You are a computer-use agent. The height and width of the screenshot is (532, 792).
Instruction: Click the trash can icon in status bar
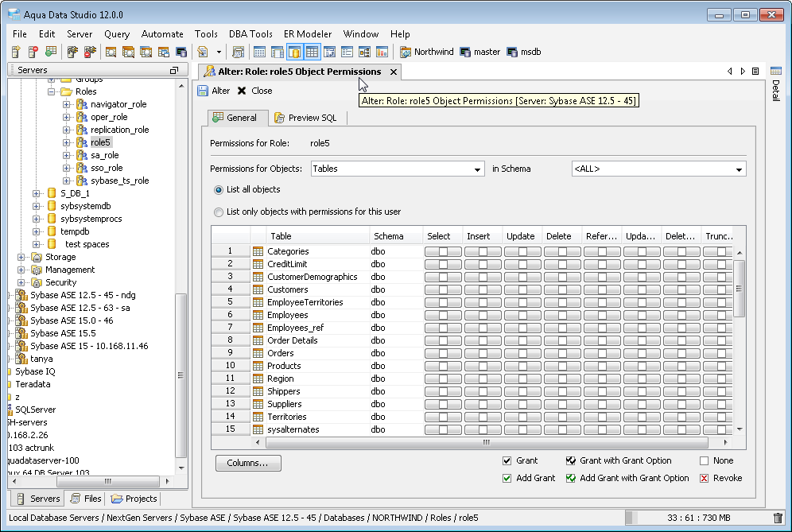(x=777, y=518)
